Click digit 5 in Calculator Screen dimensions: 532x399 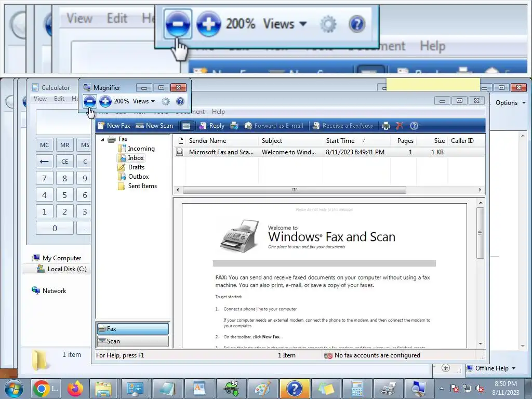pos(64,195)
